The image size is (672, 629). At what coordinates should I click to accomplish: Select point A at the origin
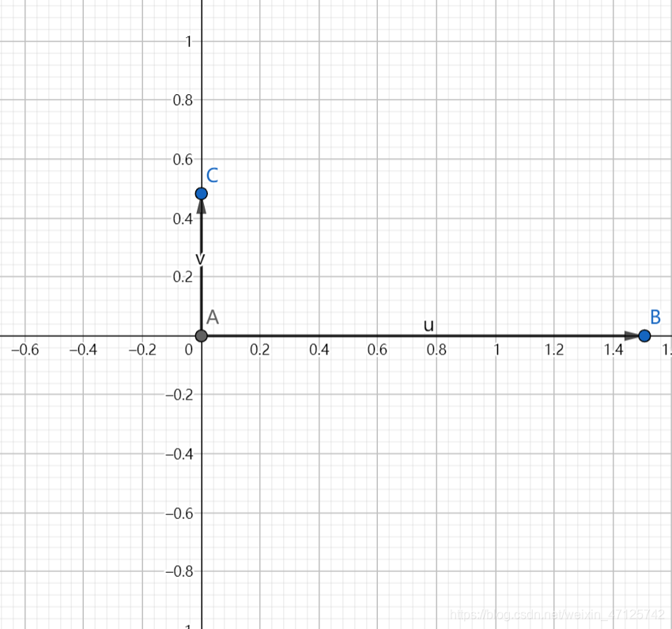click(202, 335)
